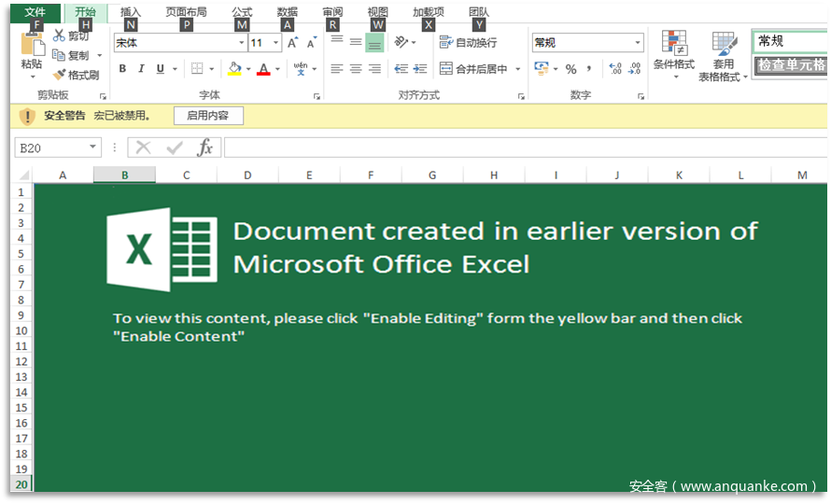Increase font size with the large A icon
The width and height of the screenshot is (831, 504).
[292, 43]
